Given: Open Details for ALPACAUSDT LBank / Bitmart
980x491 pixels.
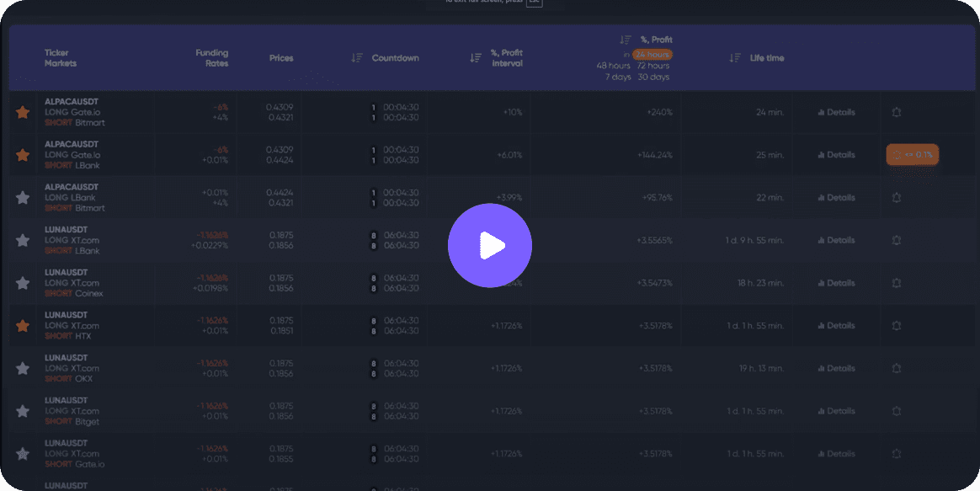Looking at the screenshot, I should [x=836, y=198].
